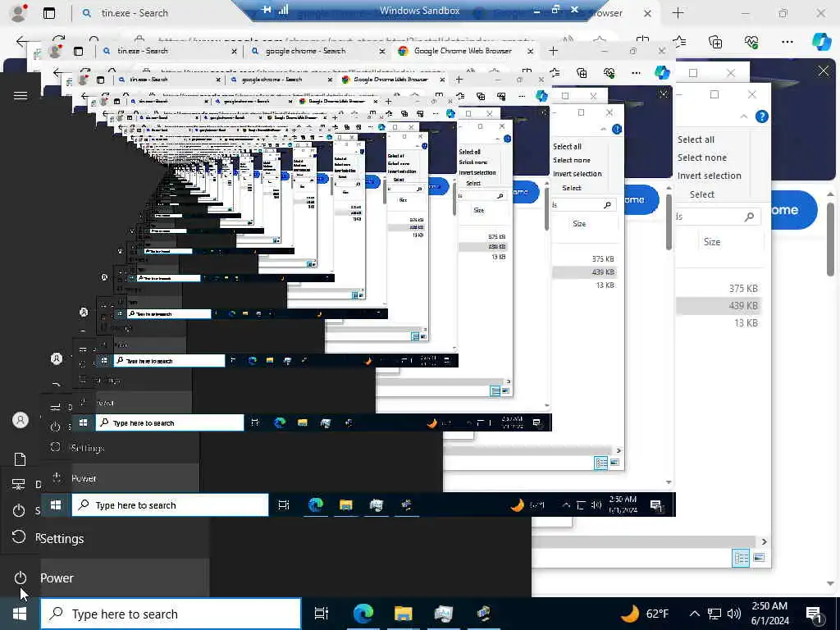Open Collections in second-level Edge toolbar
840x630 pixels.
[582, 73]
